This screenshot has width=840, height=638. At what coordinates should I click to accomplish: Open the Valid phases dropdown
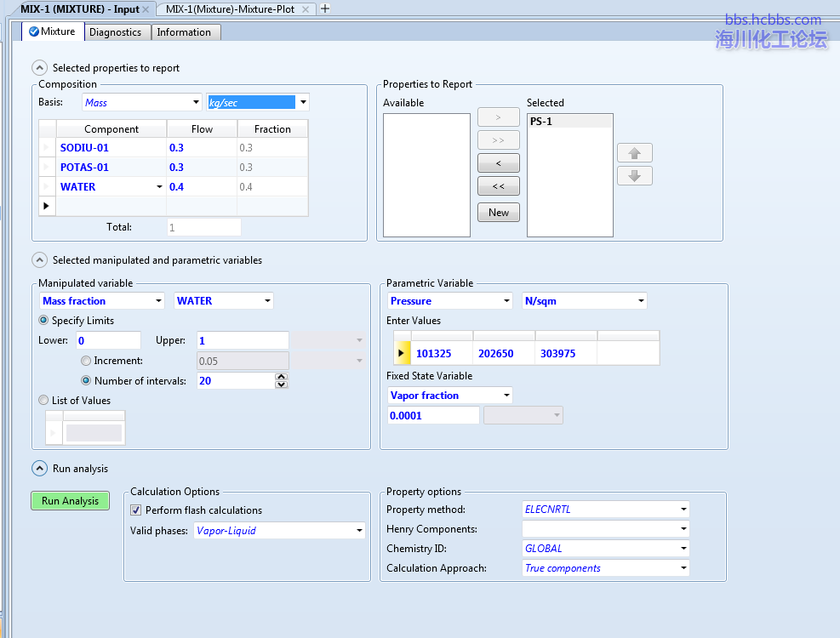click(x=359, y=531)
